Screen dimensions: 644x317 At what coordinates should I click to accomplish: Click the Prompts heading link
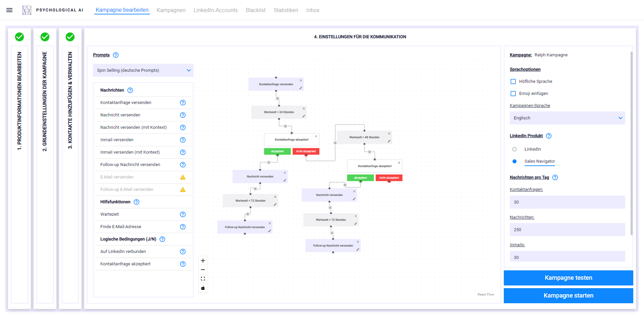pos(101,55)
